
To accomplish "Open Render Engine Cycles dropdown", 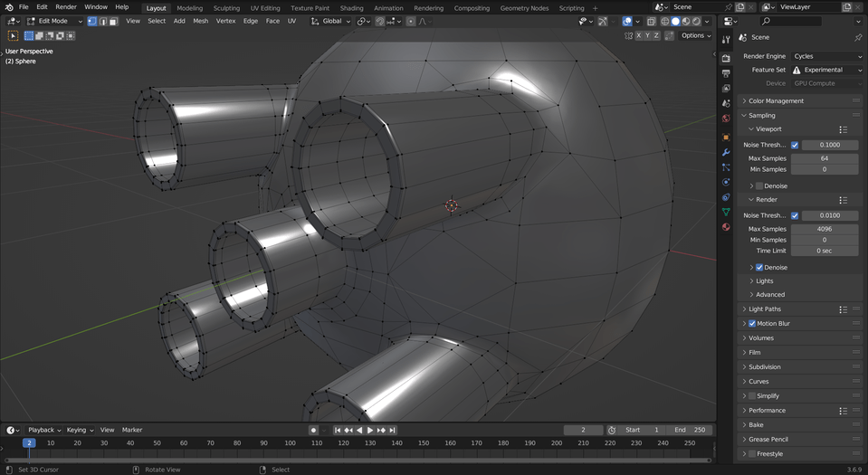I will [827, 56].
